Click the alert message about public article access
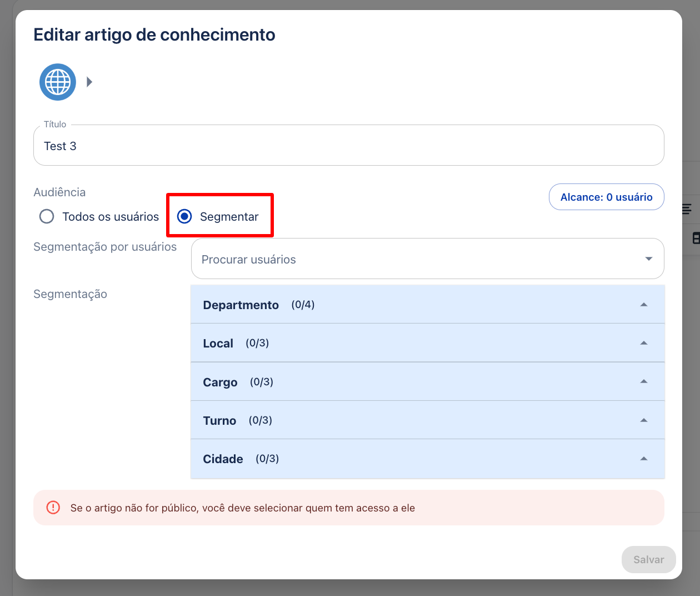The width and height of the screenshot is (700, 596). 243,508
